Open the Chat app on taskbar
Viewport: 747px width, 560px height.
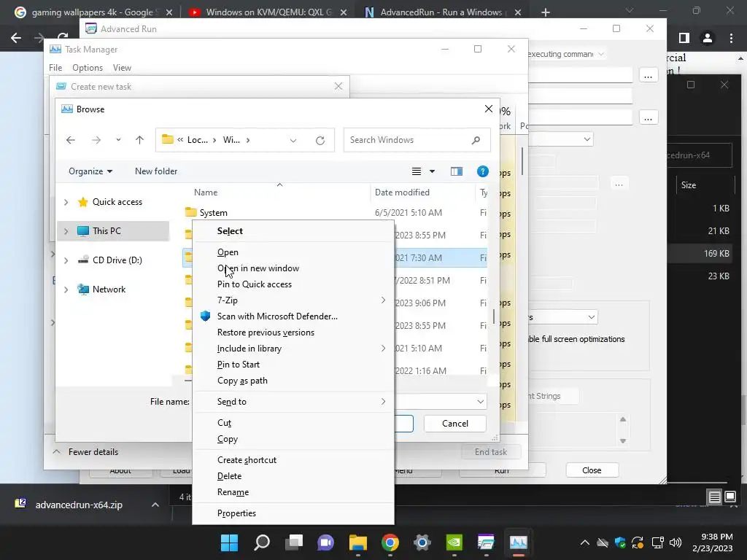[326, 542]
